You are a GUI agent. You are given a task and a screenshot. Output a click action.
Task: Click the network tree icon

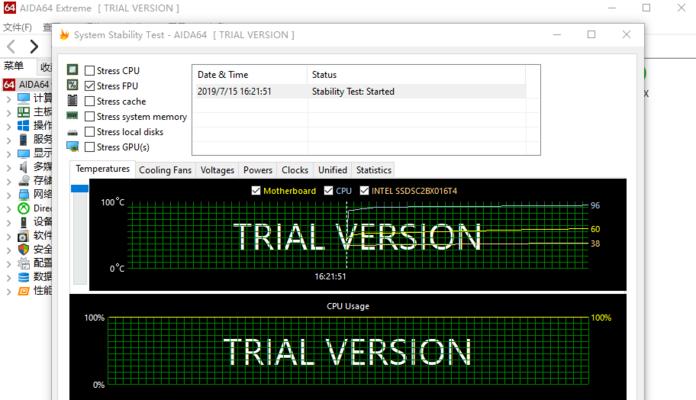(24, 194)
